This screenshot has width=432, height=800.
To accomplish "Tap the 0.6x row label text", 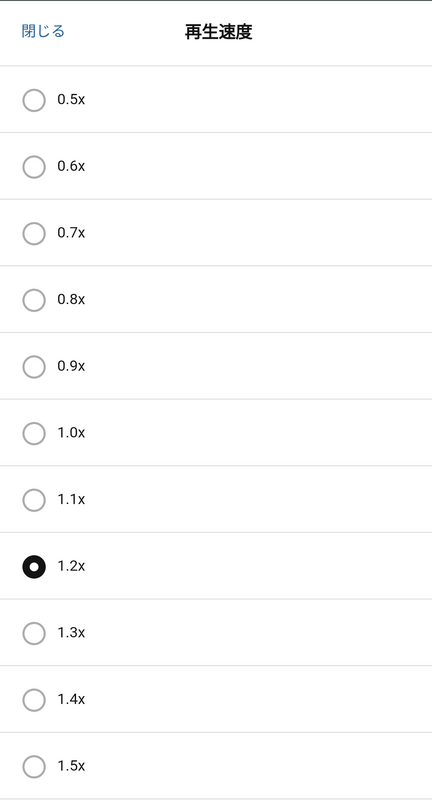I will (x=71, y=166).
